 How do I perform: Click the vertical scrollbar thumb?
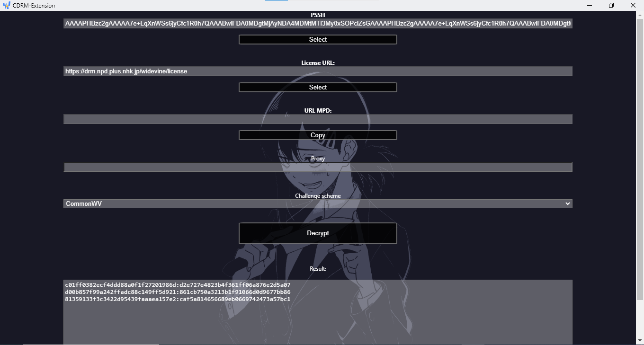[640, 159]
